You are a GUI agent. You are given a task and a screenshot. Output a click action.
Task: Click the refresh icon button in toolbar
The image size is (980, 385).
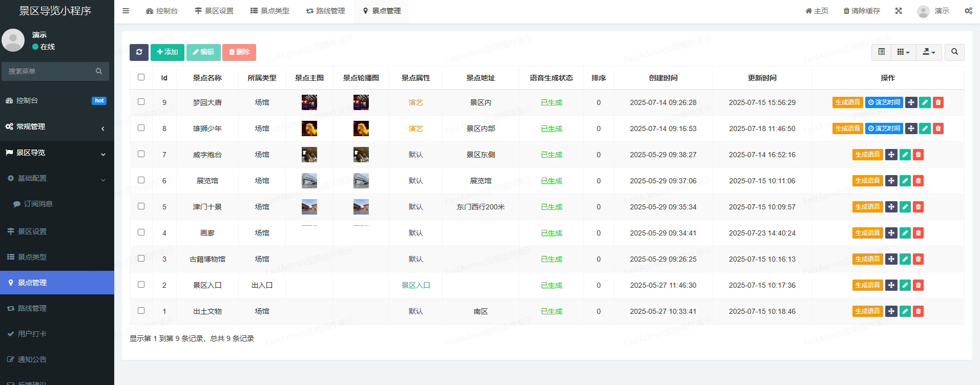pyautogui.click(x=139, y=52)
